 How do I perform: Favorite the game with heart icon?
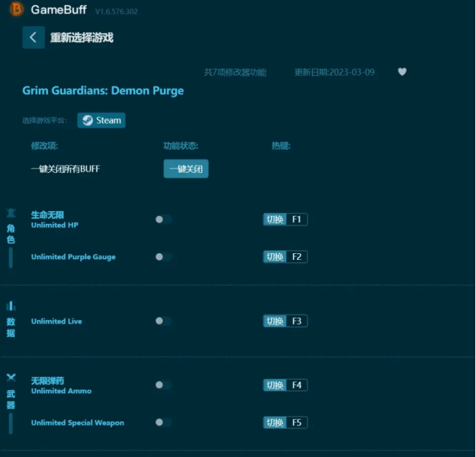click(x=402, y=72)
